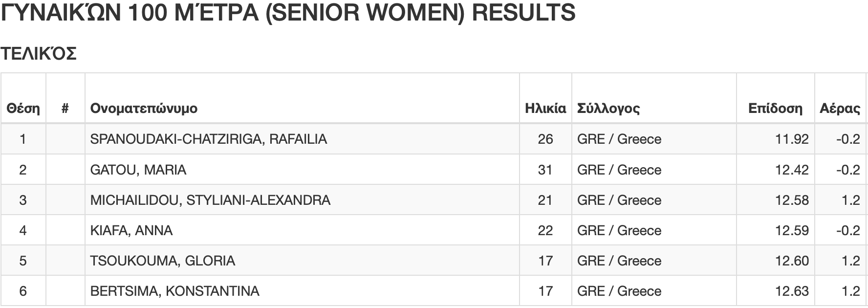Click the 12.63 performance value

click(792, 291)
